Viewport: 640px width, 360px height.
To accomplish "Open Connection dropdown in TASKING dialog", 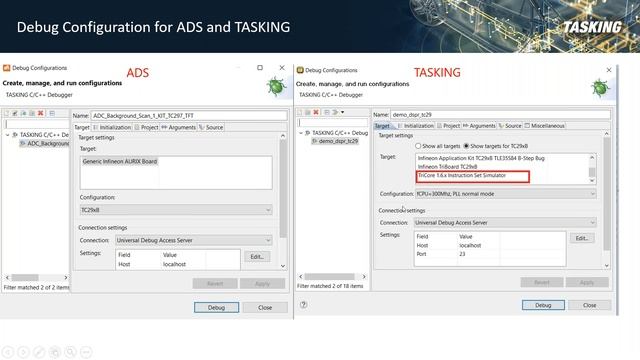I will 505,223.
